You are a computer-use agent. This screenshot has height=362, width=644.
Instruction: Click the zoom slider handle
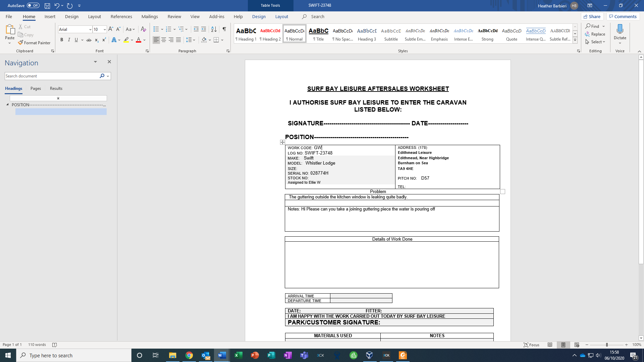(x=606, y=345)
